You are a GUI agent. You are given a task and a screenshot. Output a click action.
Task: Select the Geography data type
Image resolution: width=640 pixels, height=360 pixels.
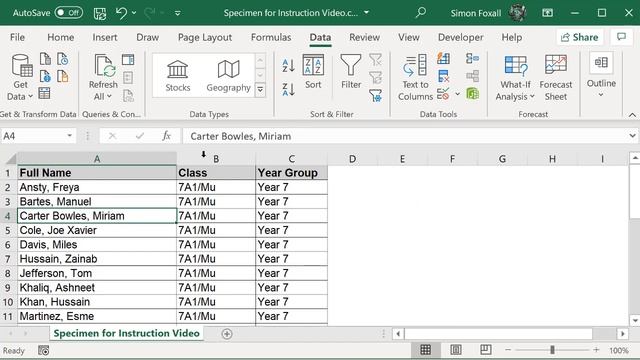tap(228, 76)
